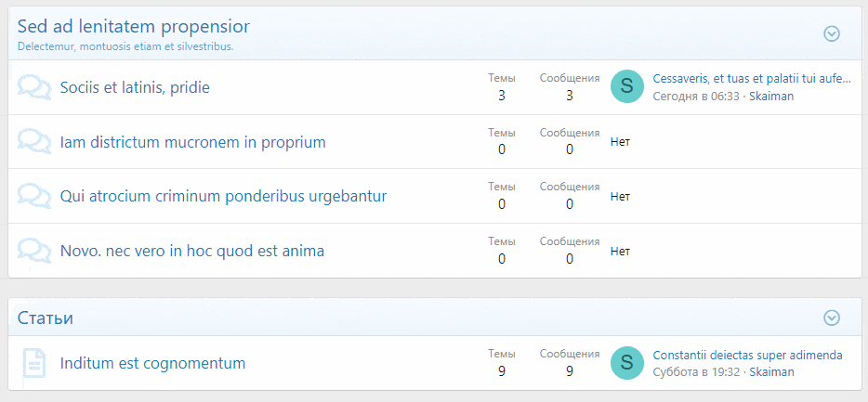Collapse the Sed ad lenitatem propensior category
Viewport: 868px width, 402px height.
pos(832,33)
